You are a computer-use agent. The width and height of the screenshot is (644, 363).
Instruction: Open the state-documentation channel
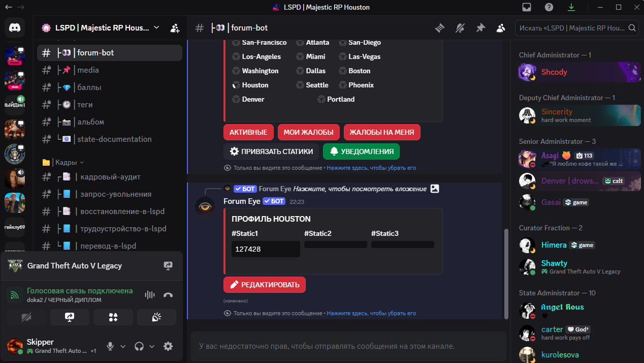114,139
